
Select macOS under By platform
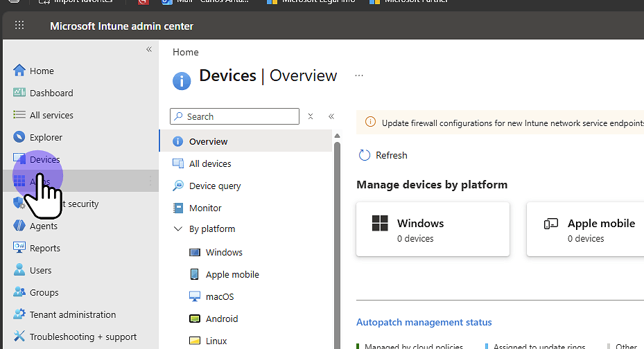[x=220, y=296]
